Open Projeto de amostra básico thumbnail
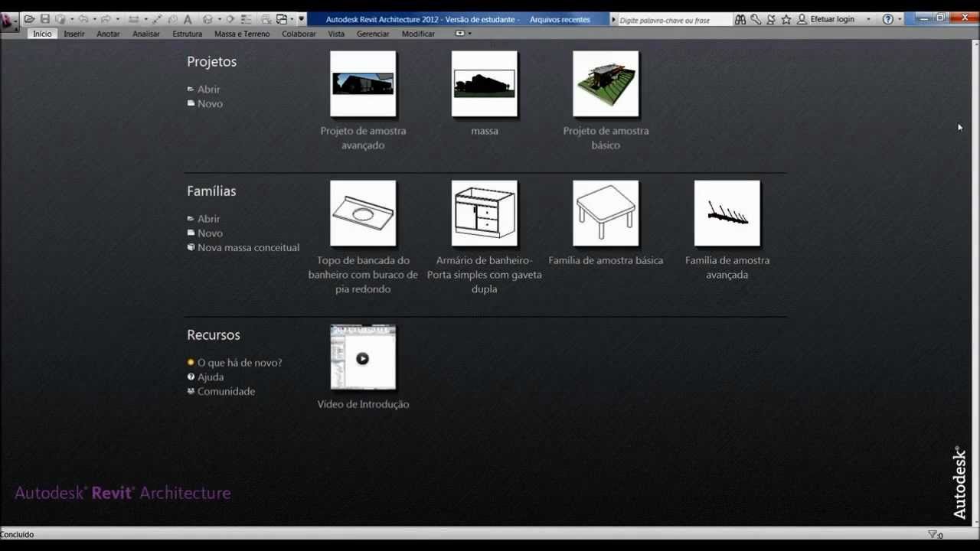The width and height of the screenshot is (980, 551). pyautogui.click(x=606, y=83)
